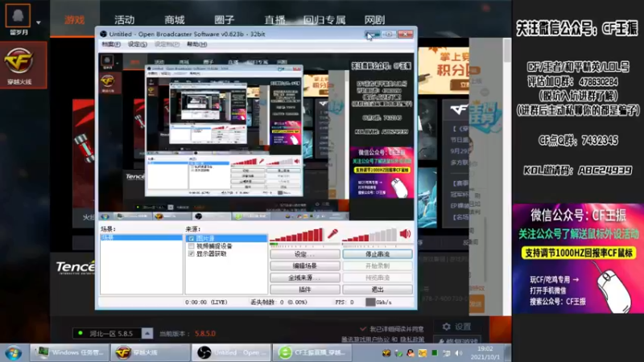Open the taskbar clock showing 19:02

(485, 353)
